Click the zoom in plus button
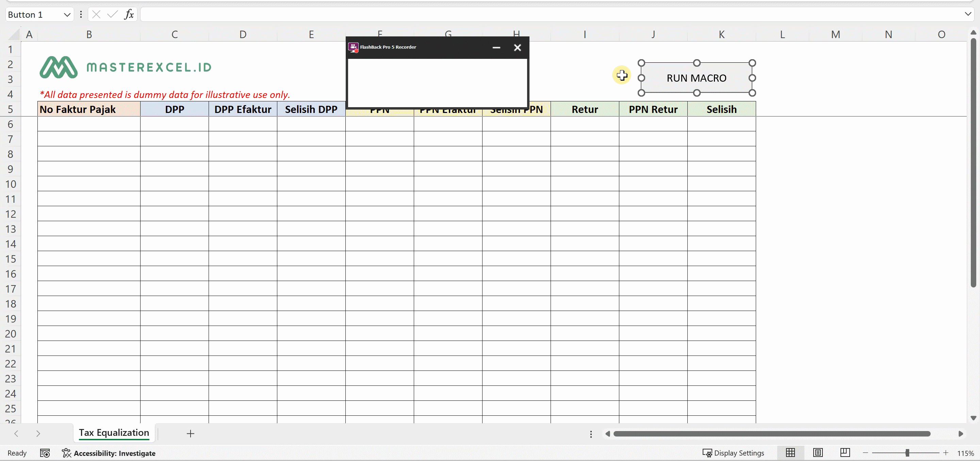This screenshot has height=461, width=980. click(946, 452)
